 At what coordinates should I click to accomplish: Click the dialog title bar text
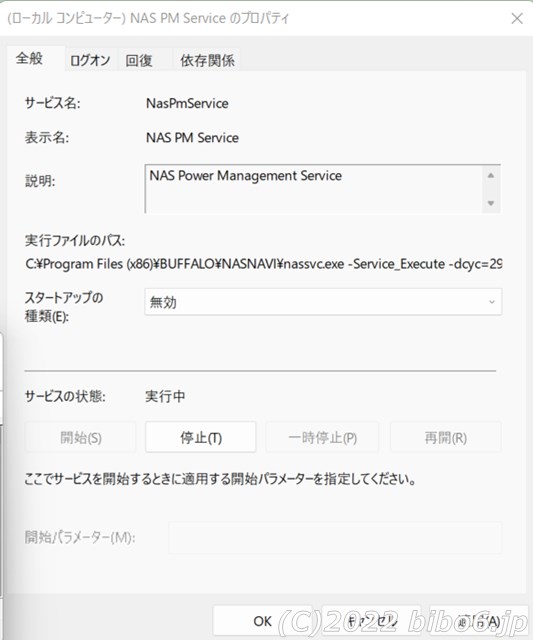click(x=149, y=18)
